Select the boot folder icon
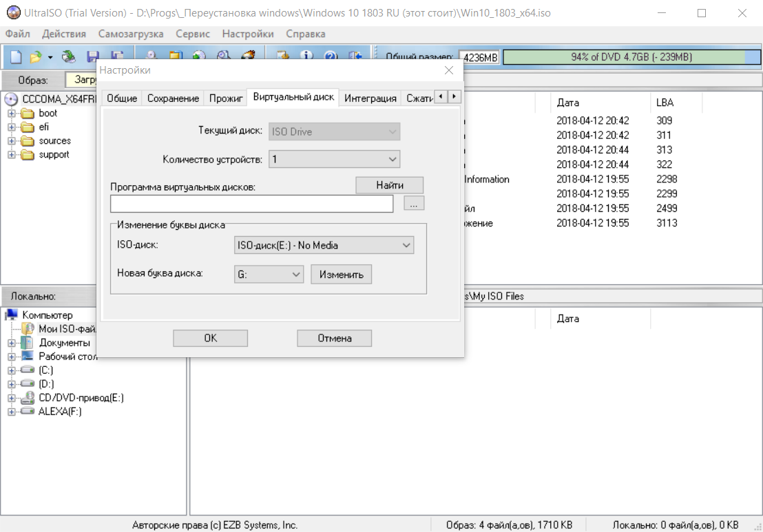The image size is (763, 532). 28,114
